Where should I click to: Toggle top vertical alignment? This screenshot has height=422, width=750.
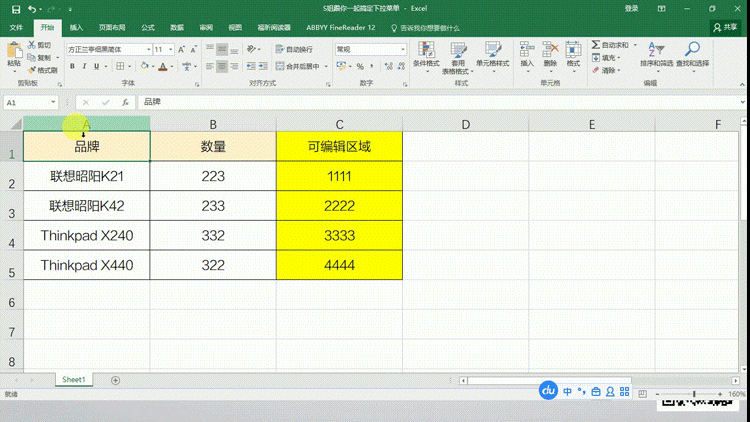(210, 49)
